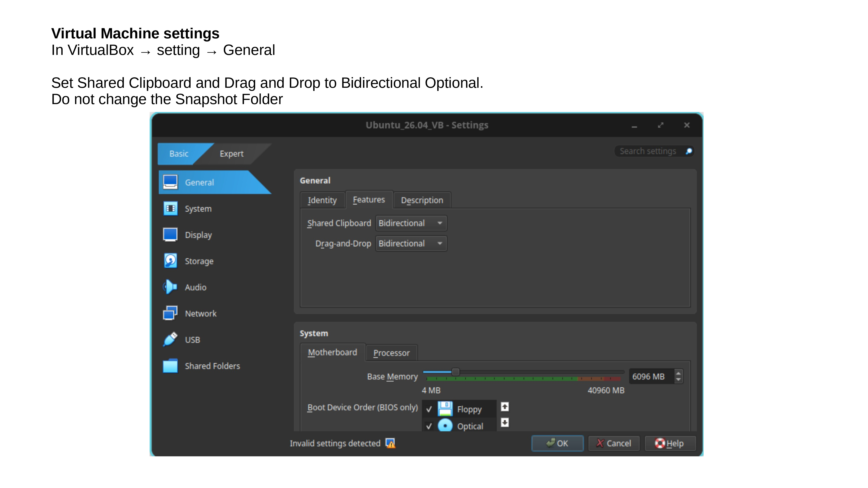The image size is (868, 488).
Task: Click the 'Invalid settings detected' text
Action: click(335, 443)
